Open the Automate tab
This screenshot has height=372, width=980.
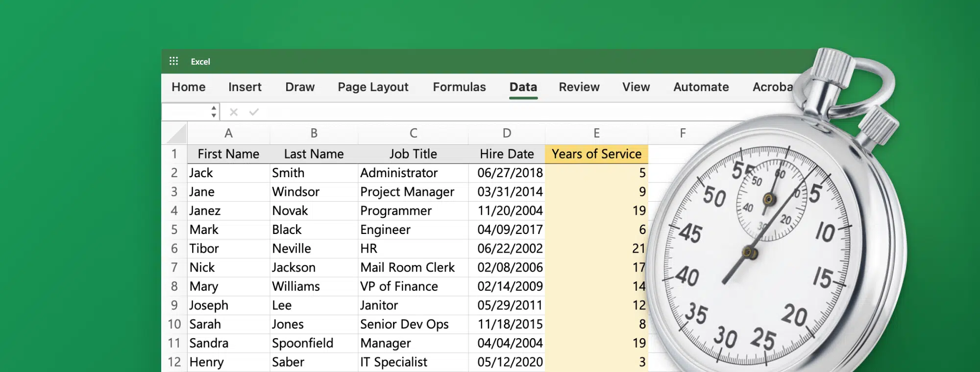701,87
